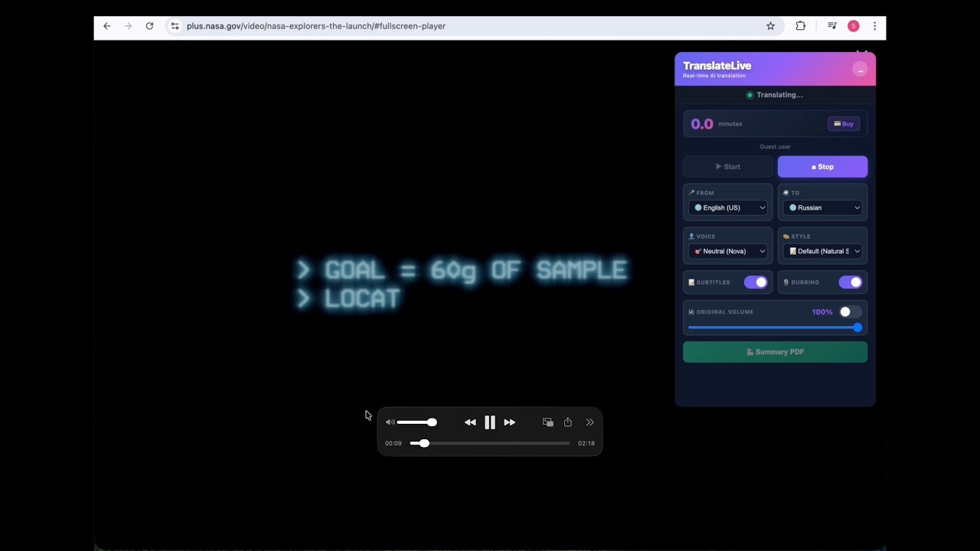This screenshot has height=551, width=980.
Task: Minimize the TranslateLive panel
Action: (860, 70)
